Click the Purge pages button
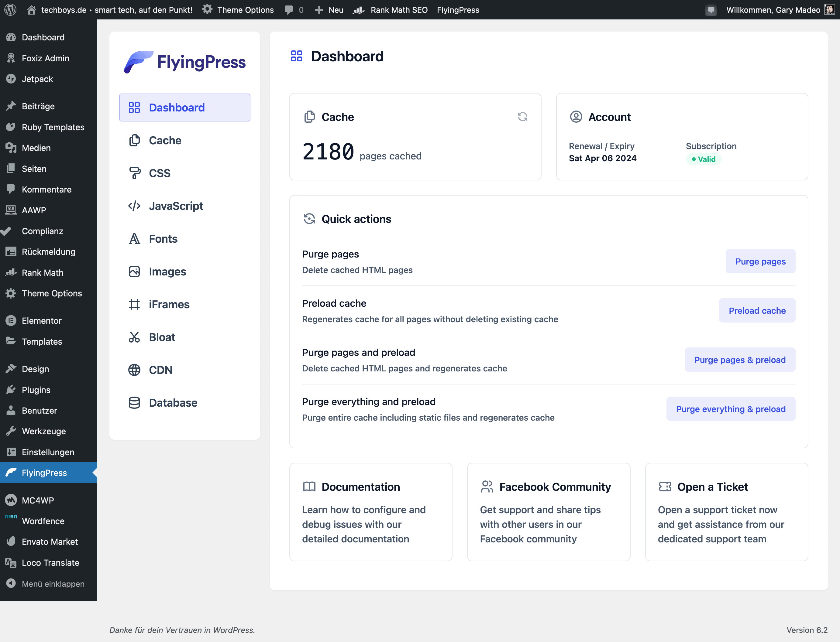 point(760,261)
